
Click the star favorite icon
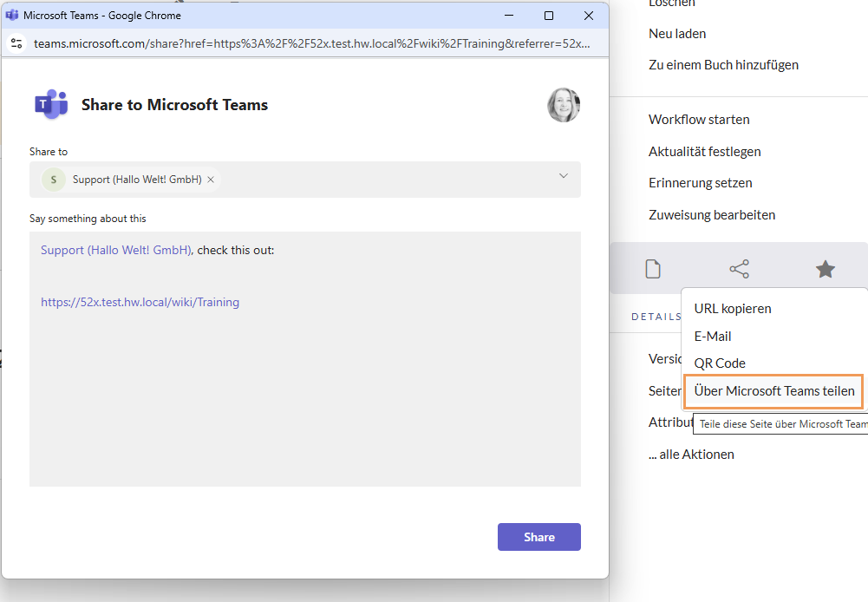pos(825,270)
